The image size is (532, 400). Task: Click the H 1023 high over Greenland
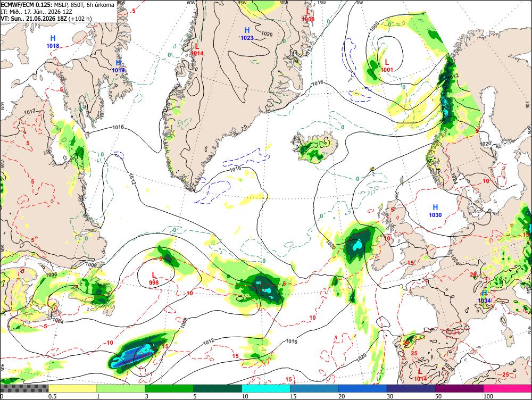[x=247, y=34]
